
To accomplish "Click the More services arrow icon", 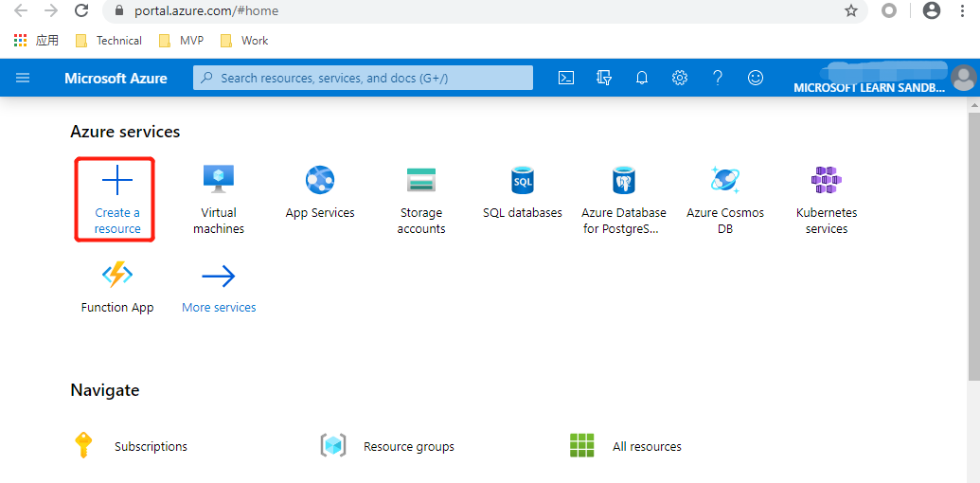I will click(x=218, y=276).
